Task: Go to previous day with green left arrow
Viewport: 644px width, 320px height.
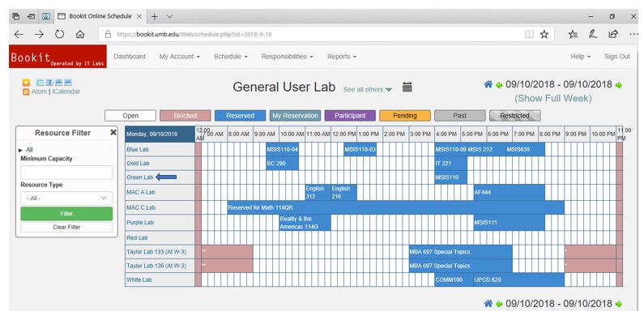Action: 499,85
